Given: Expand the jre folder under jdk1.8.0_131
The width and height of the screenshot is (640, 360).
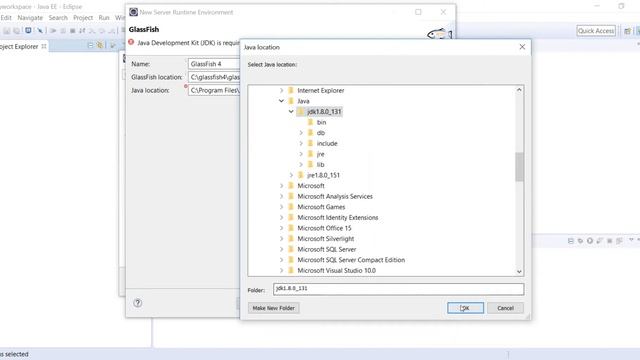Looking at the screenshot, I should point(301,154).
